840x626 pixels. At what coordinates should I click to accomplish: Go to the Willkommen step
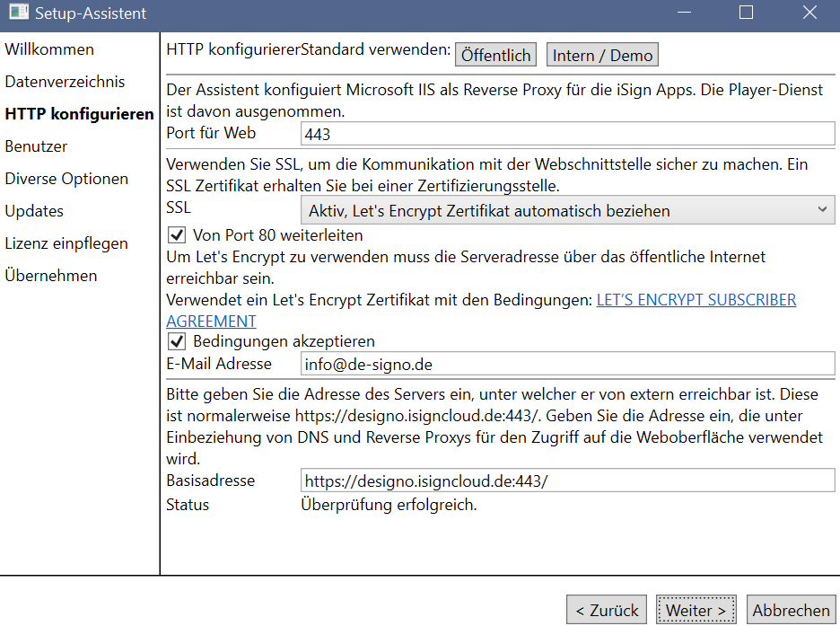[49, 49]
